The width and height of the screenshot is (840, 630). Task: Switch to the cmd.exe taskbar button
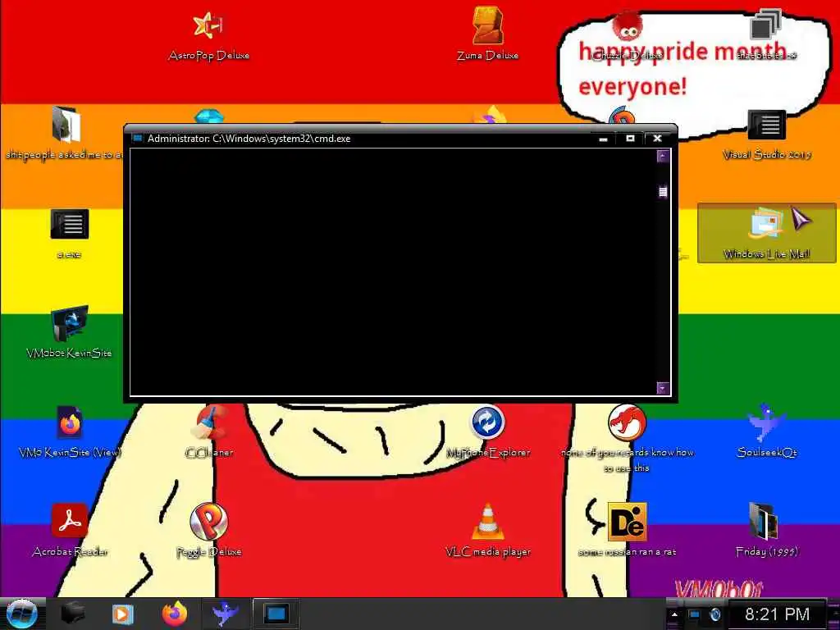click(276, 614)
